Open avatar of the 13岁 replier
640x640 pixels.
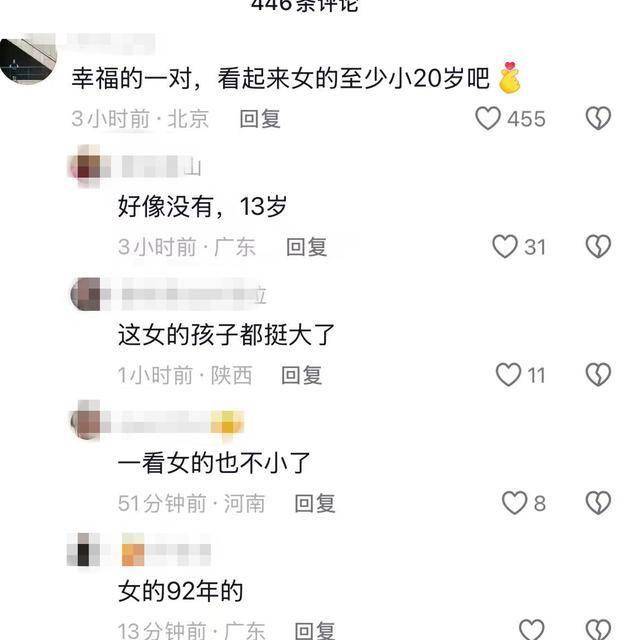[85, 166]
